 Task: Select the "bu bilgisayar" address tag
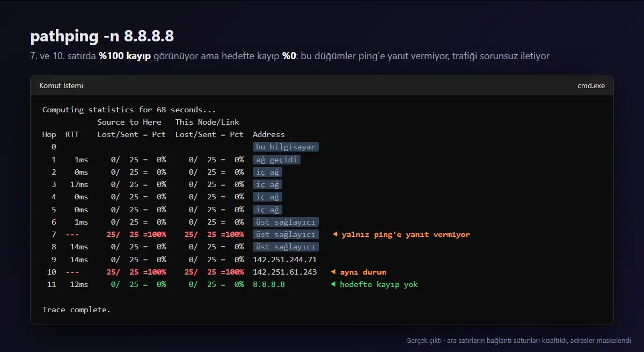[x=286, y=147]
